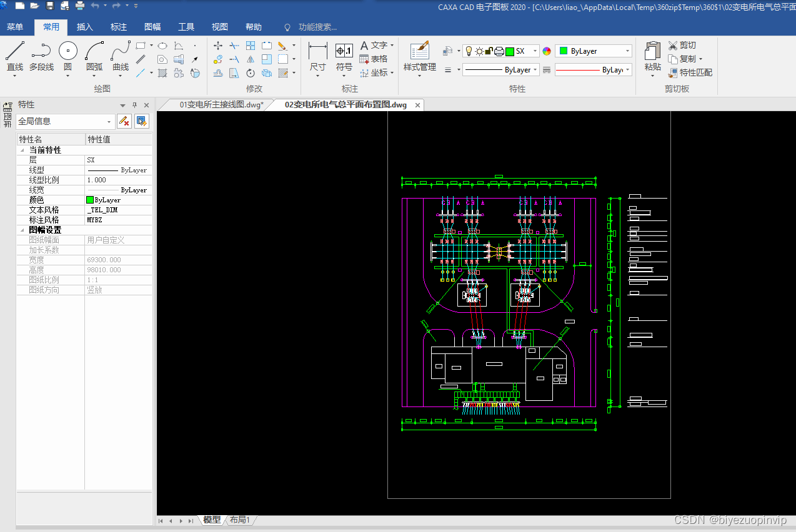Screen dimensions: 796x532
Task: Switch to the 视图 ribbon tab
Action: pyautogui.click(x=220, y=27)
